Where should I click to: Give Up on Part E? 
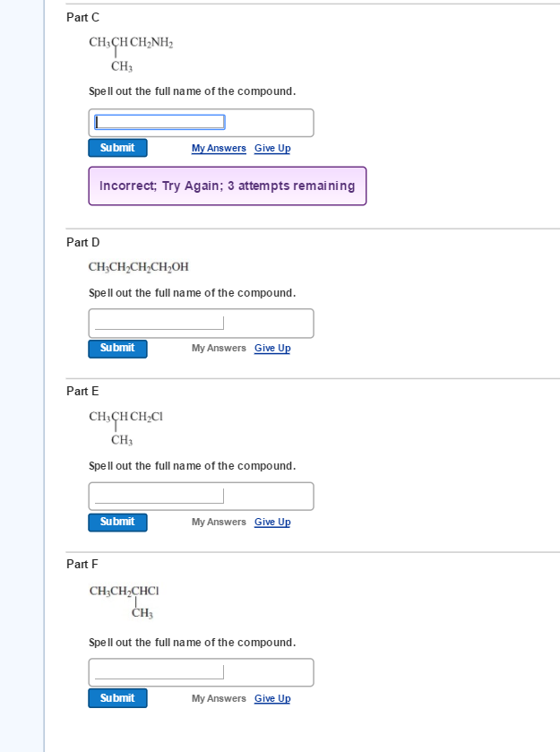(x=271, y=522)
